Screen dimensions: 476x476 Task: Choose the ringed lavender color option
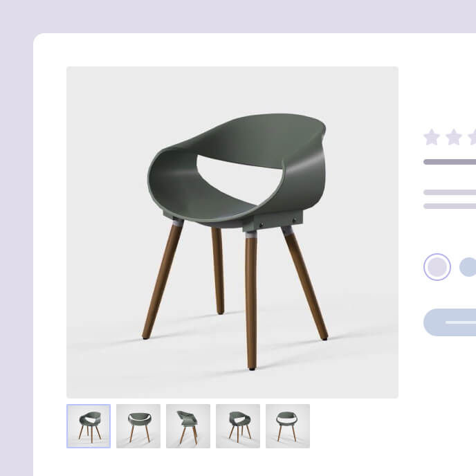(437, 267)
